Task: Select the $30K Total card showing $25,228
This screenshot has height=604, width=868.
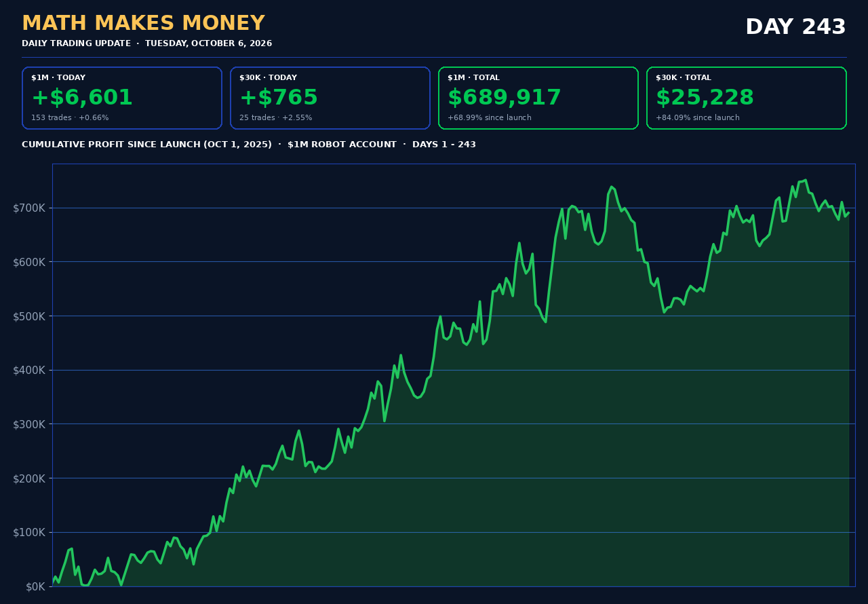Action: [x=747, y=98]
